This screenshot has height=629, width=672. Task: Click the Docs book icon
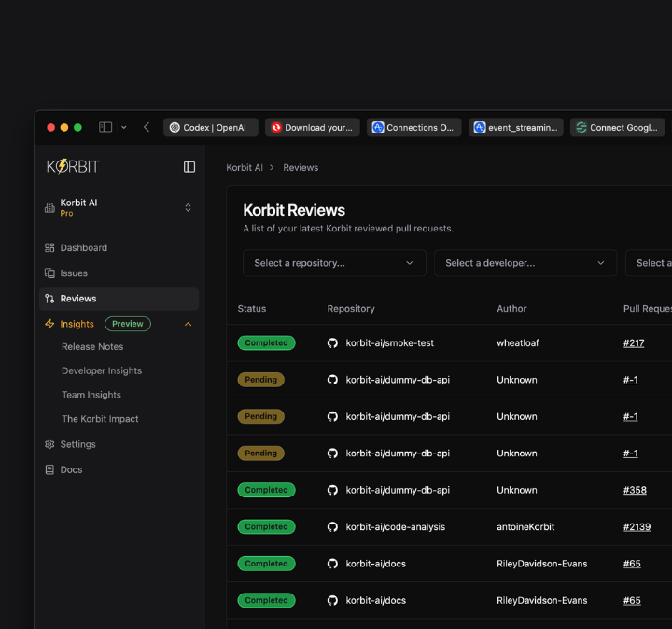(49, 469)
